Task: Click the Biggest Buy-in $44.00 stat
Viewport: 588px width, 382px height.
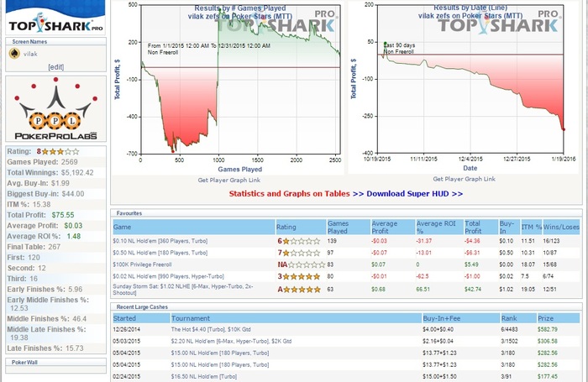Action: 45,194
